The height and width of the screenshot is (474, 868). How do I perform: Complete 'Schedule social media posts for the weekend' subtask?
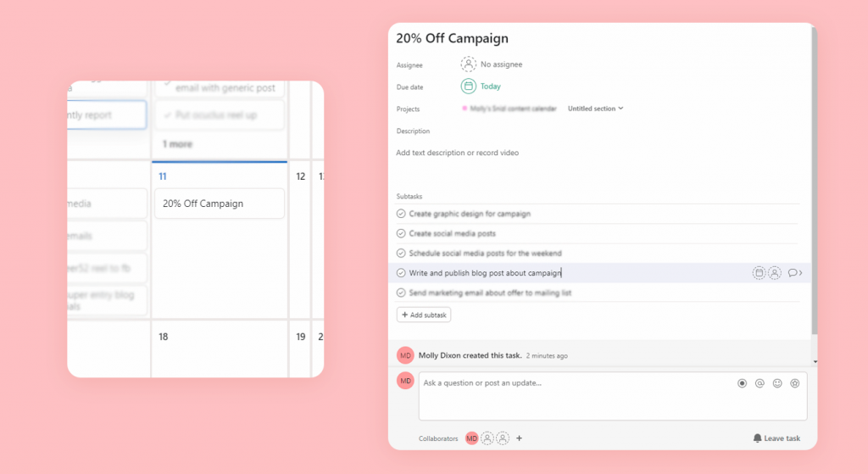coord(401,253)
